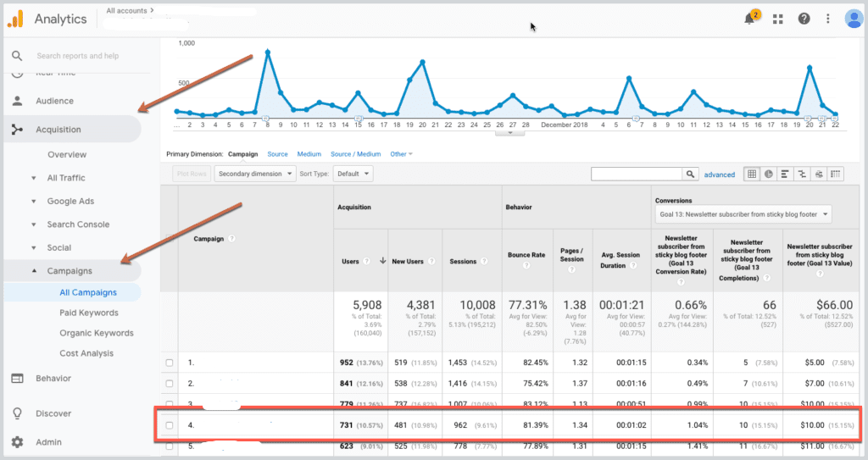The image size is (868, 460).
Task: Select the data table view icon
Action: pyautogui.click(x=751, y=174)
